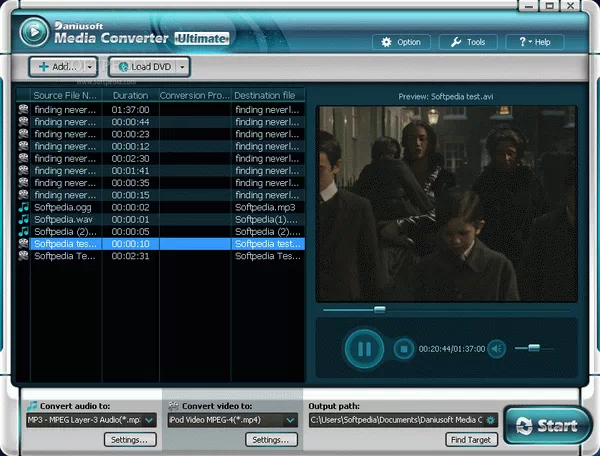Click the film icon beside the 00:00:44 row
This screenshot has height=456, width=600.
click(x=23, y=122)
